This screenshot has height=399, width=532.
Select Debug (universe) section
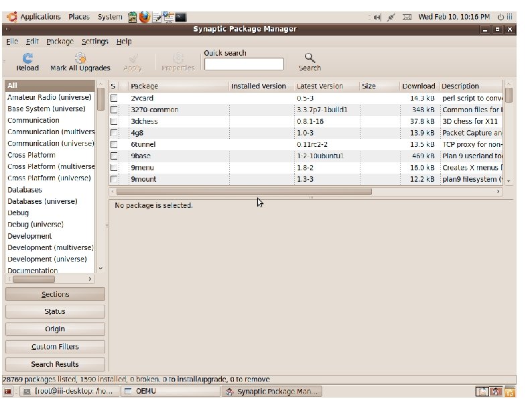(x=50, y=224)
